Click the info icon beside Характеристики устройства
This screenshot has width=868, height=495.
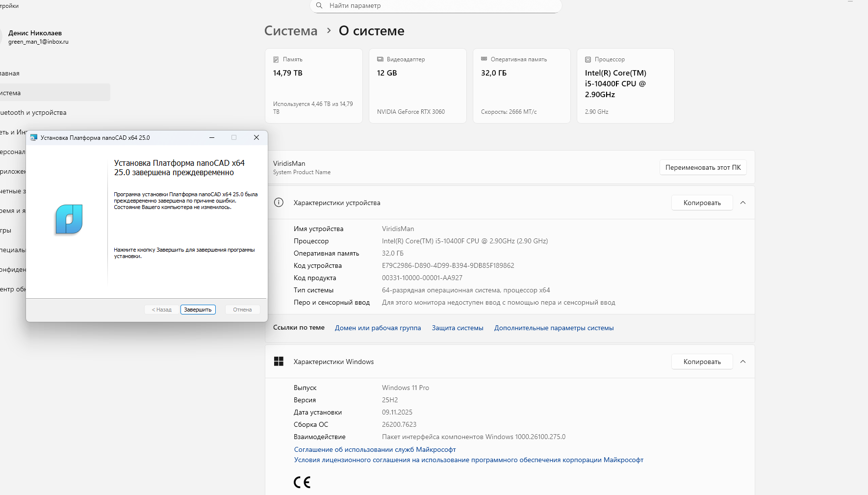279,203
